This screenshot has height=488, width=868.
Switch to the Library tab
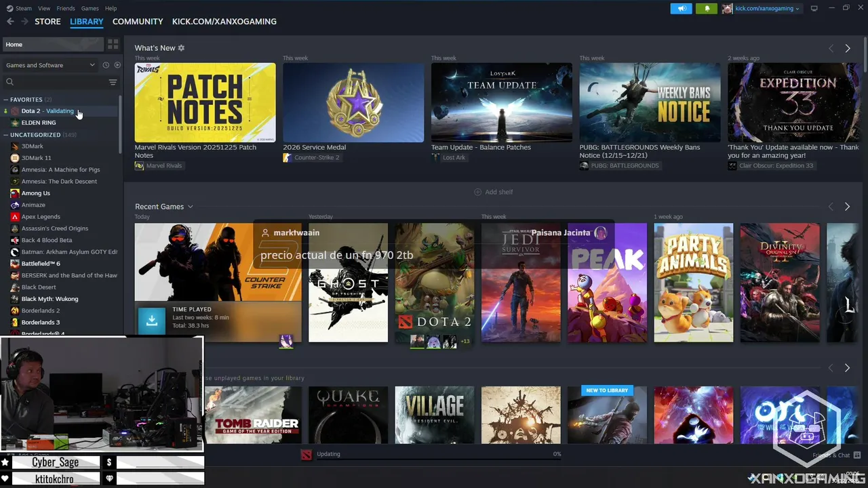pos(87,22)
